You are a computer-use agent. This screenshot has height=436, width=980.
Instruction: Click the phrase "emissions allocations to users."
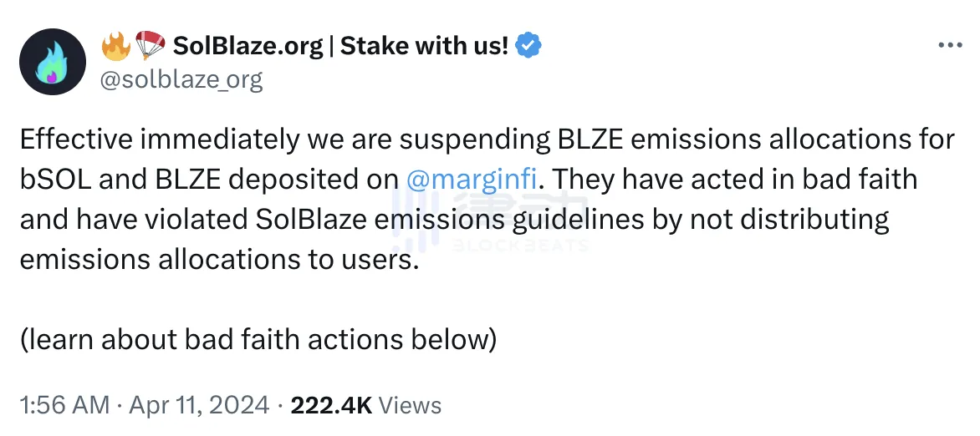(x=217, y=260)
